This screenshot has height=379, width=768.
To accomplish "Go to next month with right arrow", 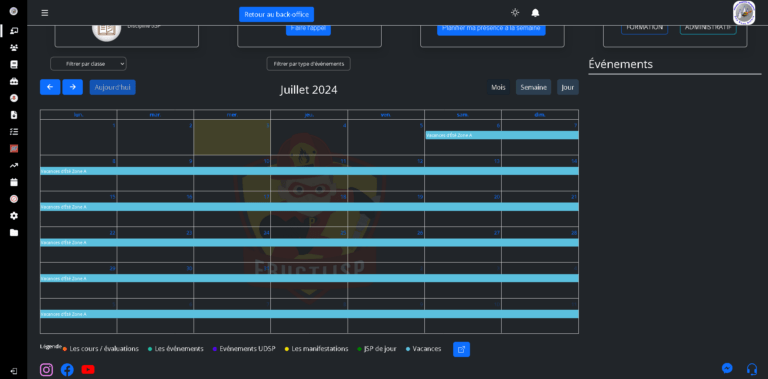I will (72, 87).
